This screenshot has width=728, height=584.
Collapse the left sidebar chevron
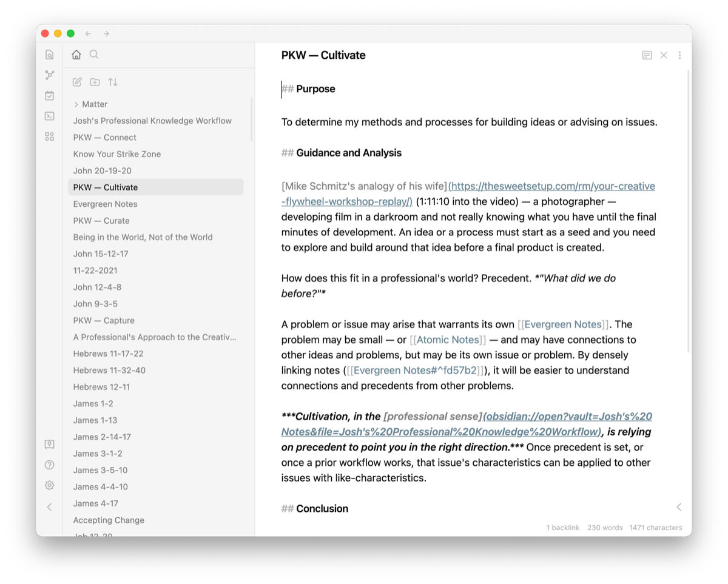[50, 507]
